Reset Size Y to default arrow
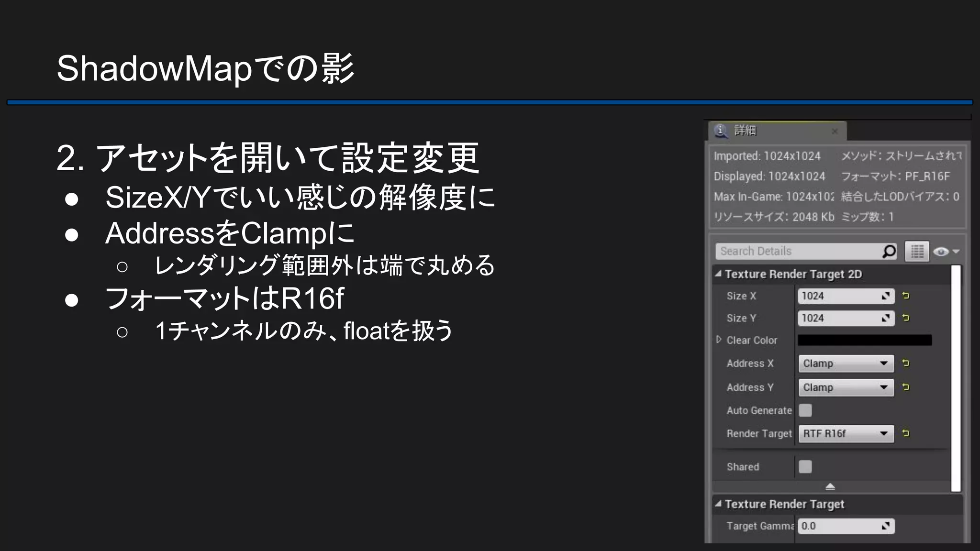Viewport: 980px width, 551px height. click(905, 318)
